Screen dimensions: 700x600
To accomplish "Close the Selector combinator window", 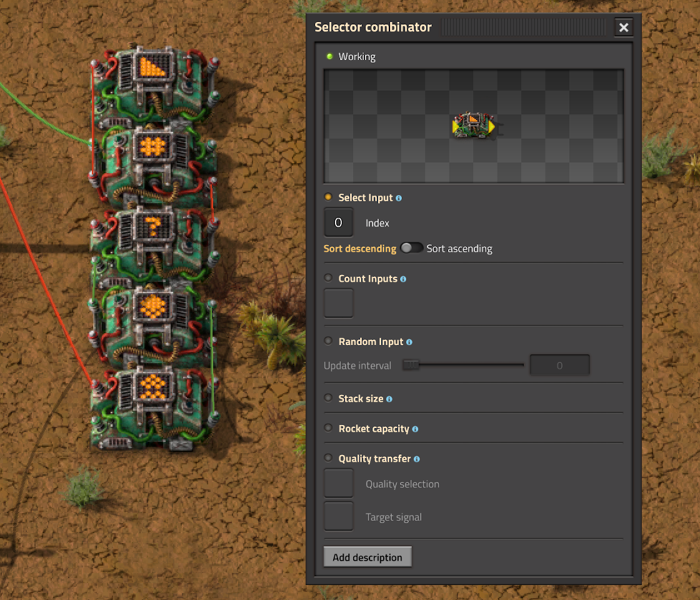I will point(624,27).
